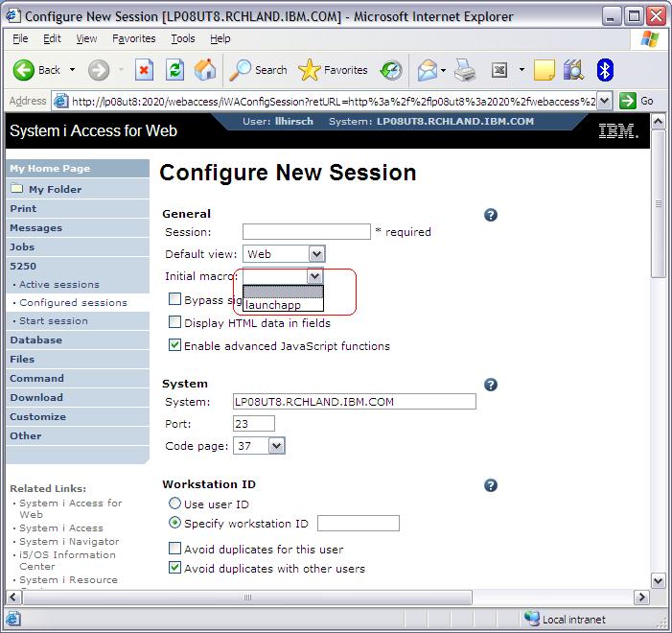Open the Code page dropdown
This screenshot has height=633, width=672.
coord(276,446)
